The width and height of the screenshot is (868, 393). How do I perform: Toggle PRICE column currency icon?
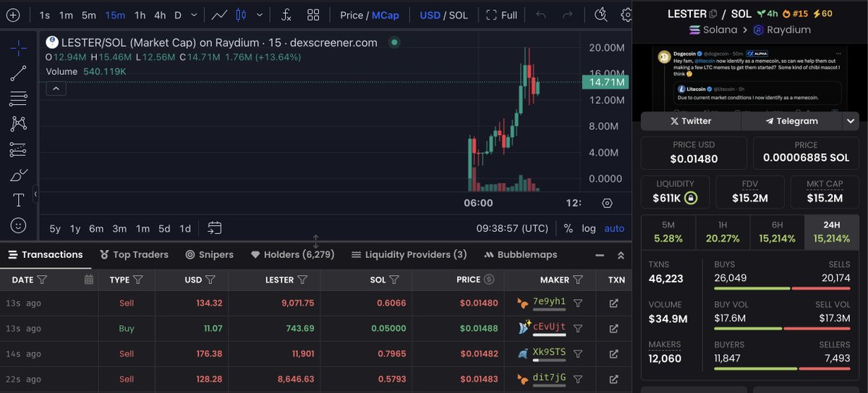point(489,280)
